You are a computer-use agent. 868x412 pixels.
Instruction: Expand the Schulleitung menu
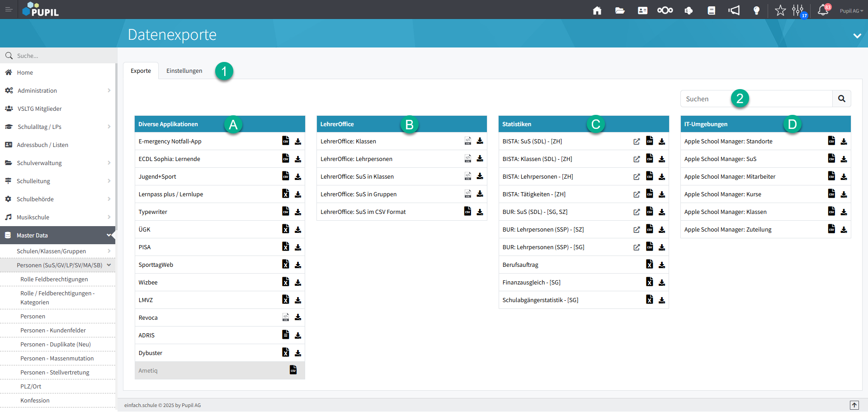(x=57, y=181)
